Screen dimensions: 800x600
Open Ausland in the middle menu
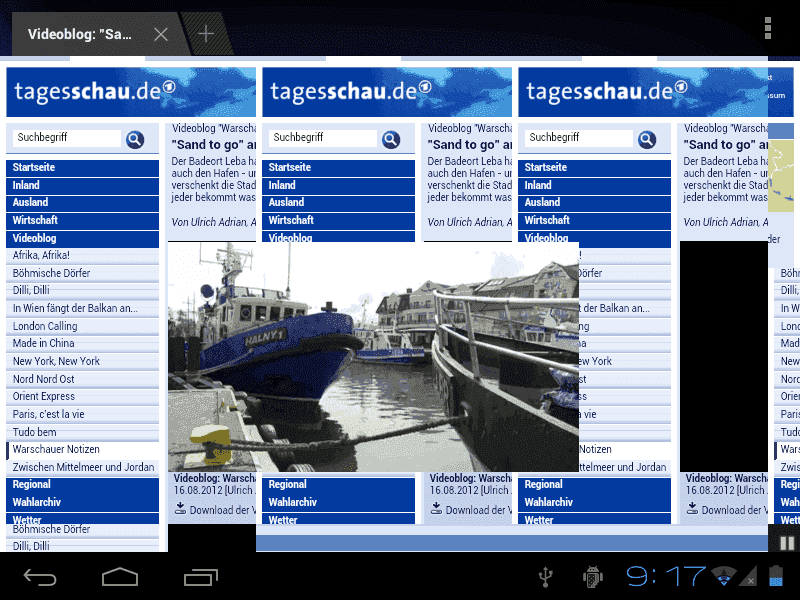point(339,203)
